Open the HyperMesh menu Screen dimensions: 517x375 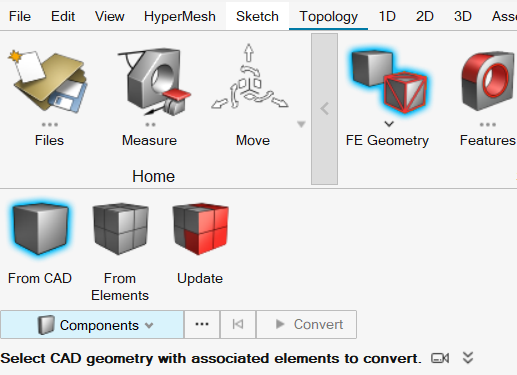180,16
